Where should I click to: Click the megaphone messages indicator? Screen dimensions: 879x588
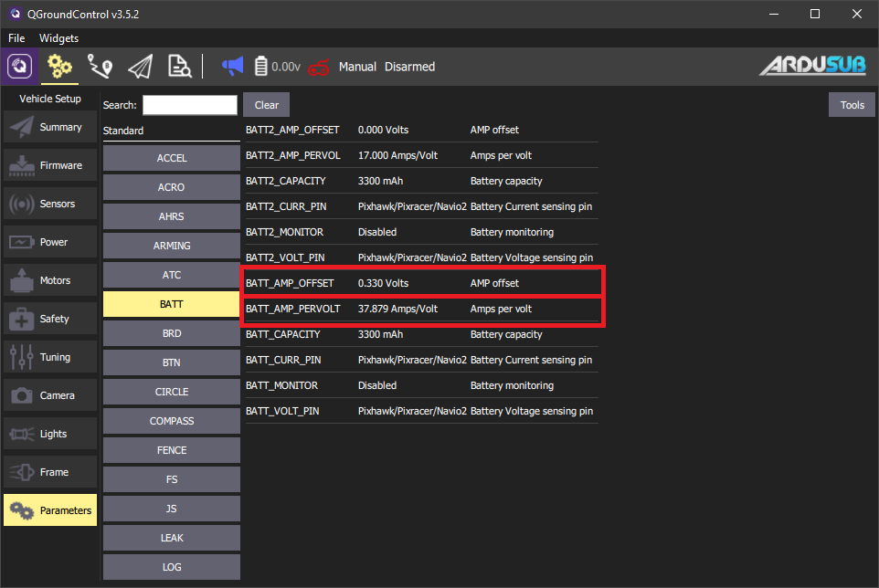tap(233, 66)
